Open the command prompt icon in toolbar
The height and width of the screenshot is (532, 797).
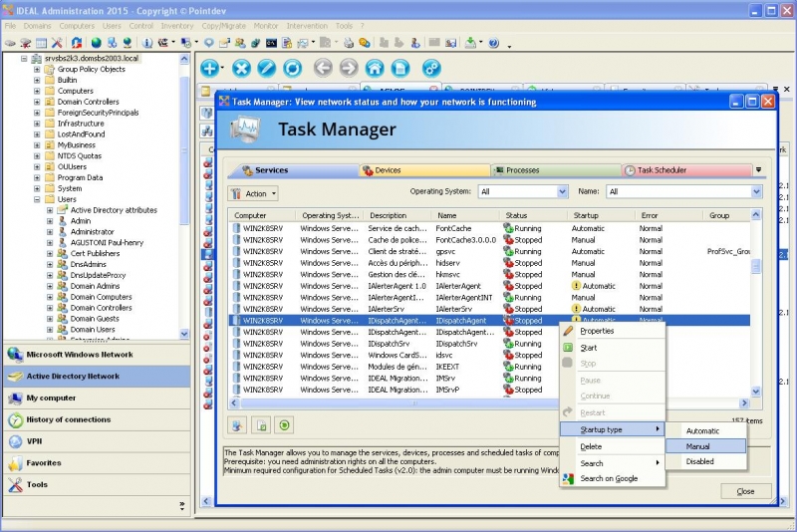271,43
